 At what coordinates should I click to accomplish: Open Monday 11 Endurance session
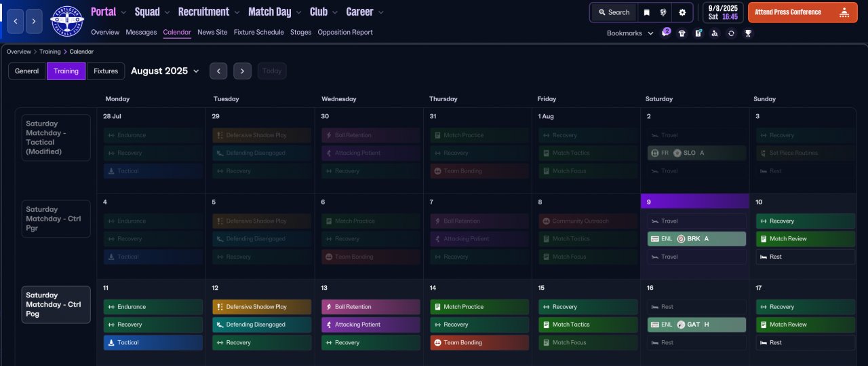click(153, 307)
